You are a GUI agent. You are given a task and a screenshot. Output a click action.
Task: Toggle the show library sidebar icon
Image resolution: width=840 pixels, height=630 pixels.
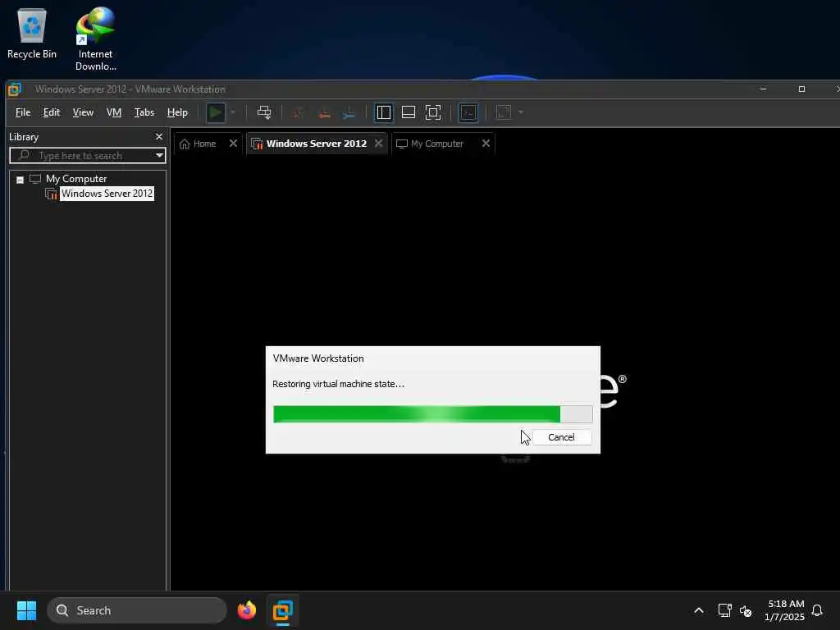pos(384,112)
